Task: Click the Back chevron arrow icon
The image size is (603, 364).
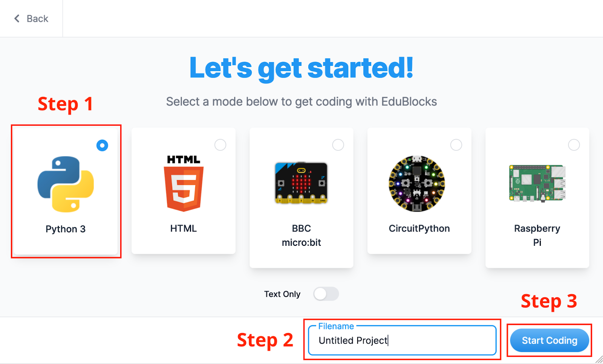Action: pos(17,18)
